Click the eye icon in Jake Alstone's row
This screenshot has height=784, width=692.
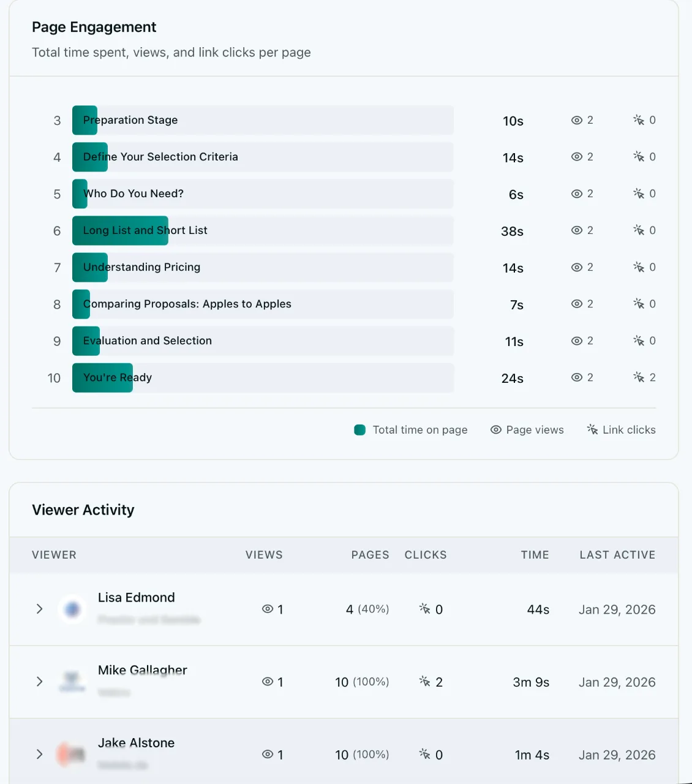click(x=268, y=755)
